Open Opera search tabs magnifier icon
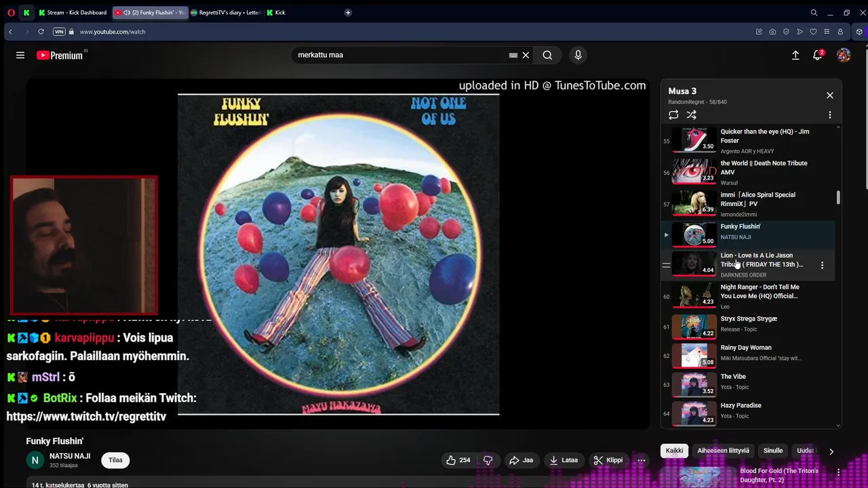 coord(814,12)
